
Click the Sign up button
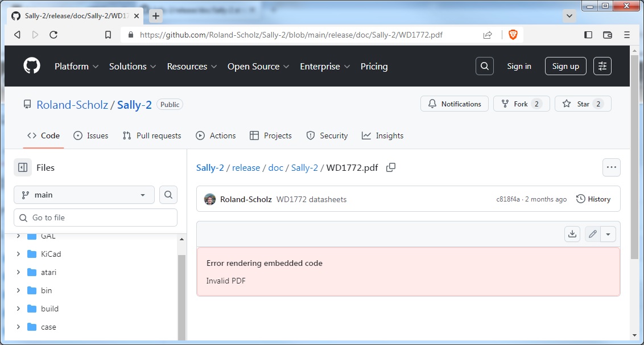(565, 66)
